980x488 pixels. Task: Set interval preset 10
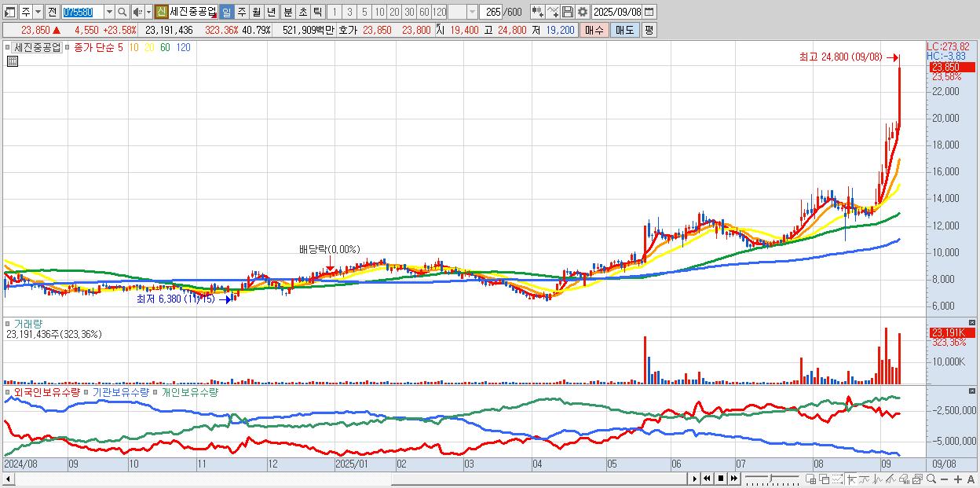pos(379,12)
